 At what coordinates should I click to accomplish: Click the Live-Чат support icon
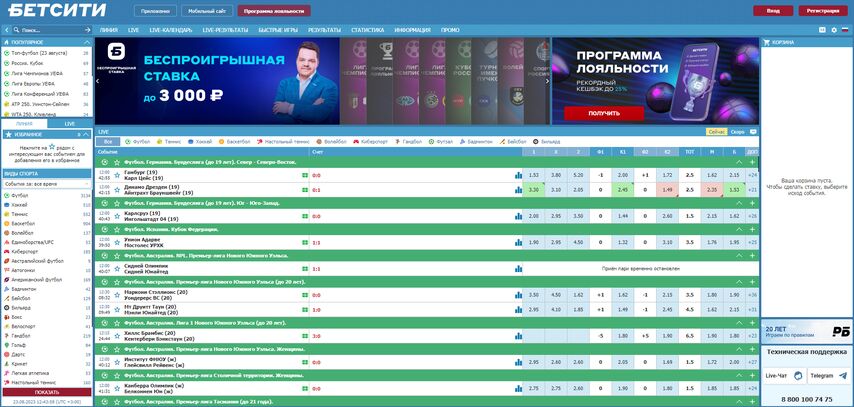pyautogui.click(x=798, y=376)
